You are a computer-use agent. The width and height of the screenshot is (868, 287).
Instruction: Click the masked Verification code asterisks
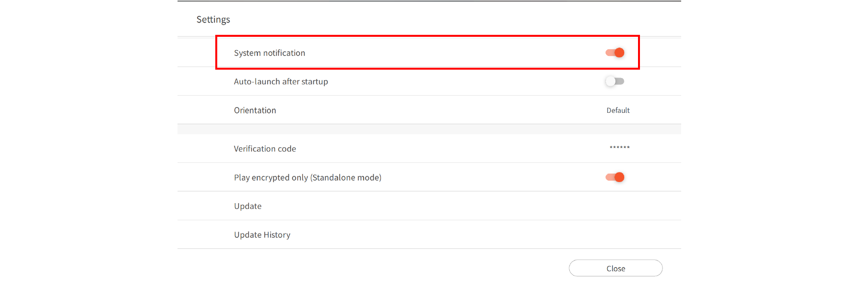point(619,148)
